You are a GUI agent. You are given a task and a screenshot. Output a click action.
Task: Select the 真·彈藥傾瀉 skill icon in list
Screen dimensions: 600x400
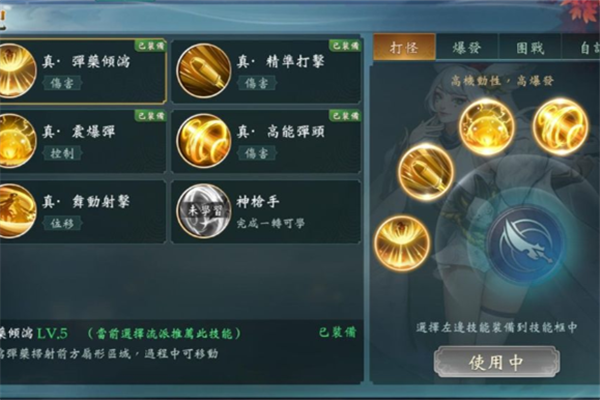17,70
